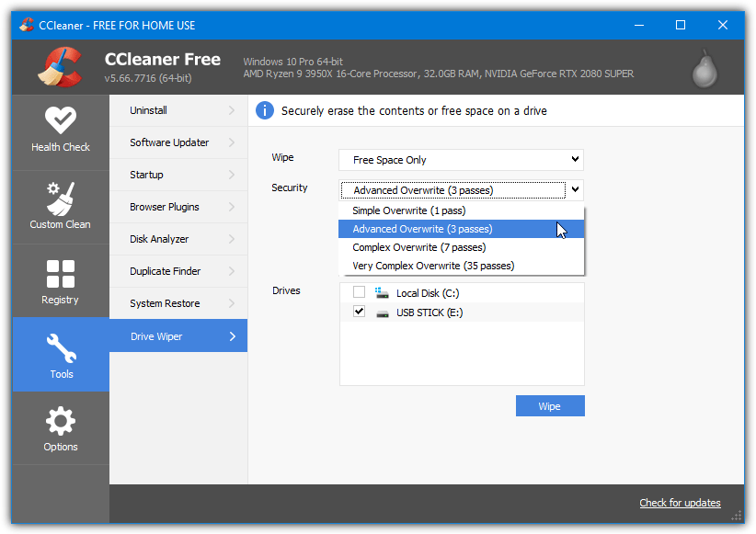This screenshot has height=534, width=756.
Task: Click the pear icon in header
Action: pos(704,70)
